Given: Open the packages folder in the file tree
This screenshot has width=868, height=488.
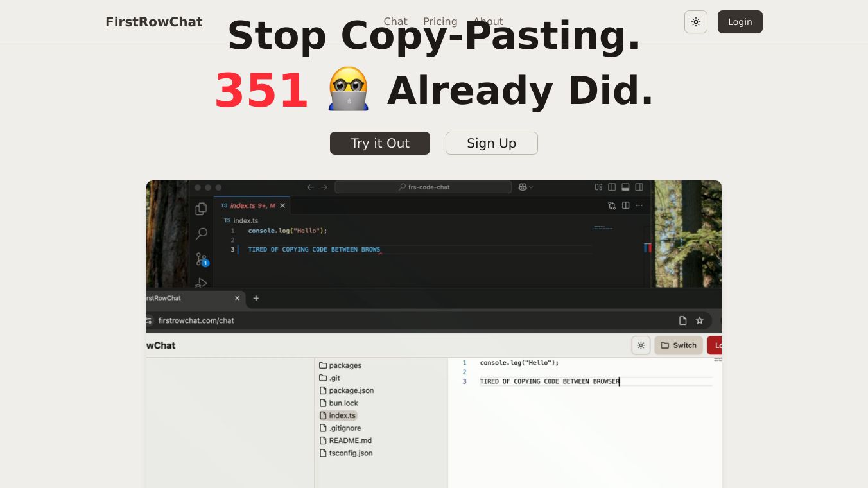Looking at the screenshot, I should (341, 365).
